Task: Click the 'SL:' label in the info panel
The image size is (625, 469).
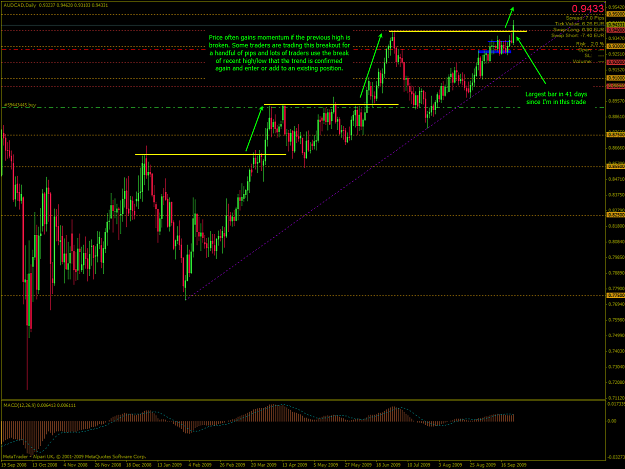Action: (x=588, y=56)
